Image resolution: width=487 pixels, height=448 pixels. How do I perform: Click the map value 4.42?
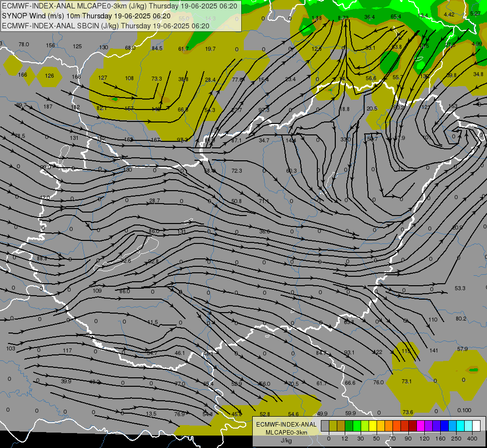click(x=449, y=14)
